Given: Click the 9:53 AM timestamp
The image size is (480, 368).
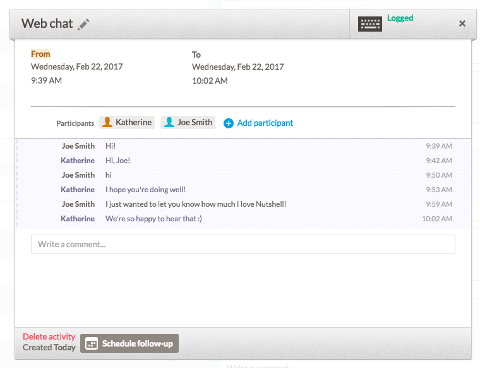Looking at the screenshot, I should (x=439, y=189).
